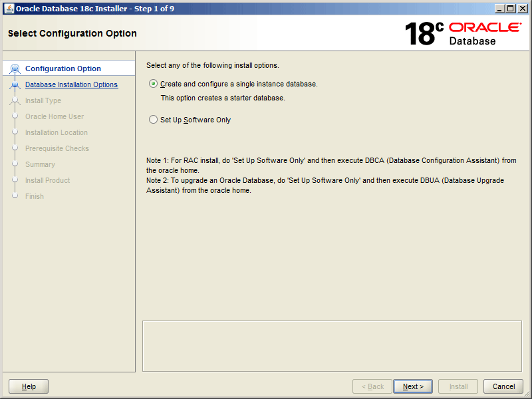532x399 pixels.
Task: Click the 'This option creates a starter database.' text
Action: pos(223,98)
